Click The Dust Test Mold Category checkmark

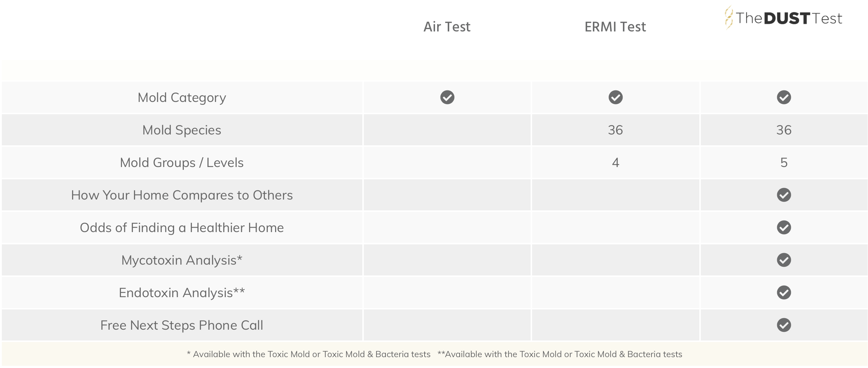pos(784,97)
